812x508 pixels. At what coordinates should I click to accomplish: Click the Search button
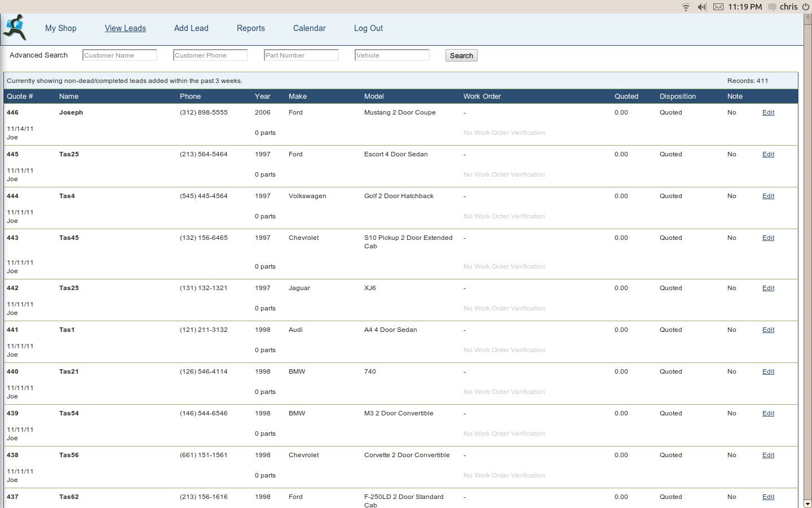click(x=461, y=55)
